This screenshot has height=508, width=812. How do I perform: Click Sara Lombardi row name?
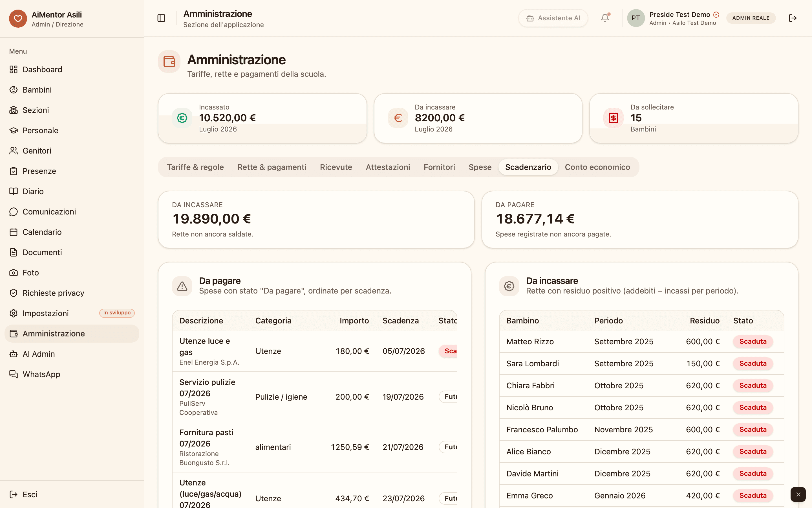pyautogui.click(x=533, y=364)
